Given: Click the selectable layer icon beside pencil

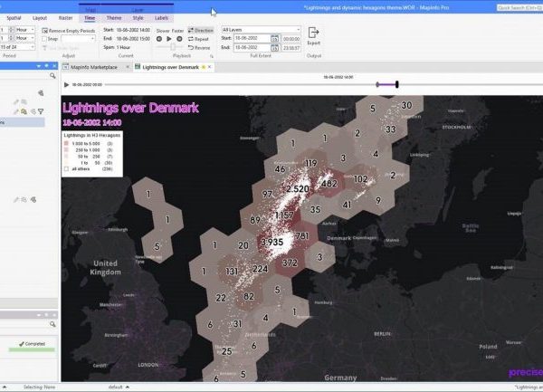Looking at the screenshot, I should point(24,111).
